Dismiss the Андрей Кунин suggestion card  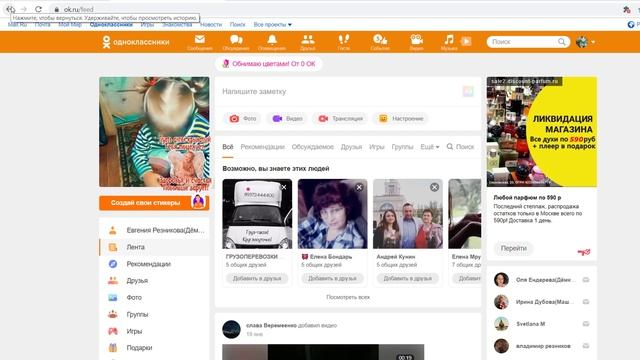pyautogui.click(x=434, y=187)
